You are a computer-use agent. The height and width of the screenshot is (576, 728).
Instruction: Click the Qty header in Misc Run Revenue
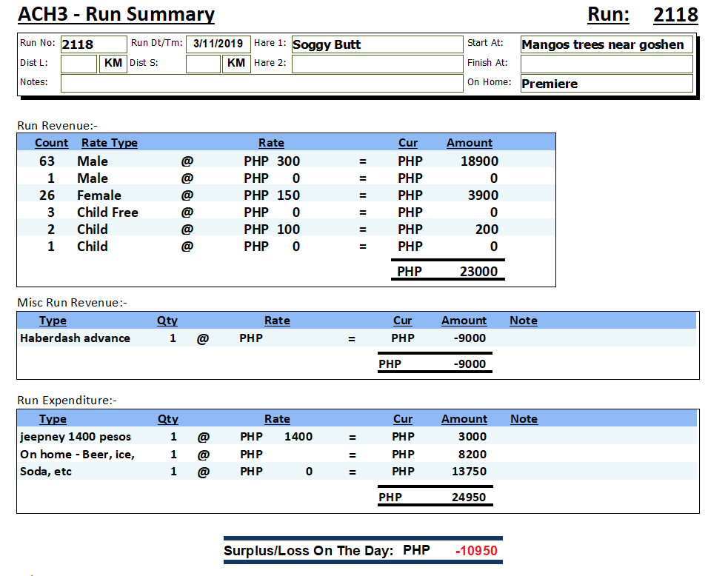pyautogui.click(x=167, y=321)
